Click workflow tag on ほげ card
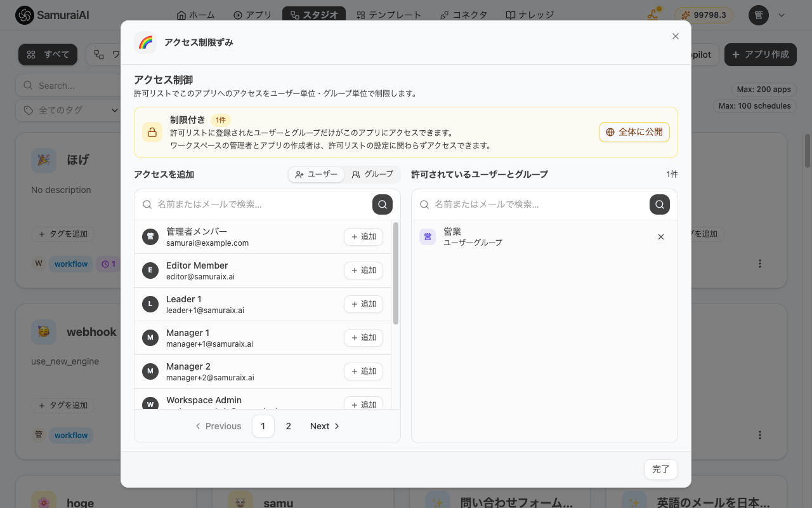This screenshot has height=508, width=812. (x=71, y=264)
